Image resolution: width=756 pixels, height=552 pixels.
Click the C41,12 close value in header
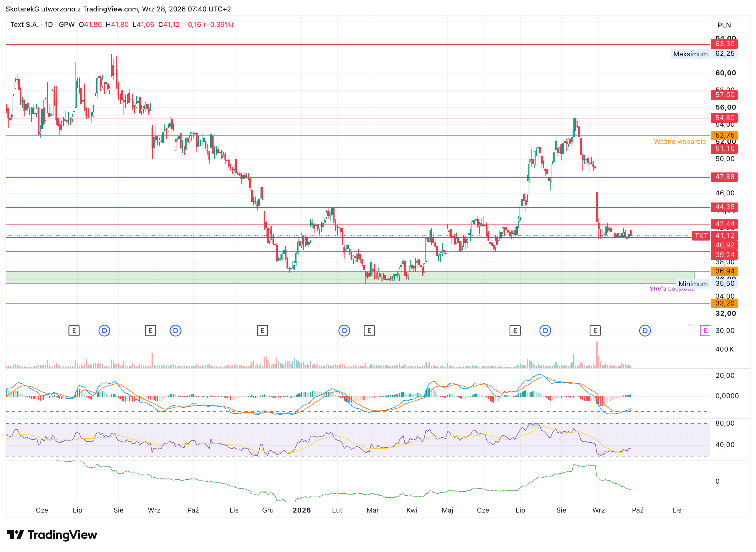[169, 25]
